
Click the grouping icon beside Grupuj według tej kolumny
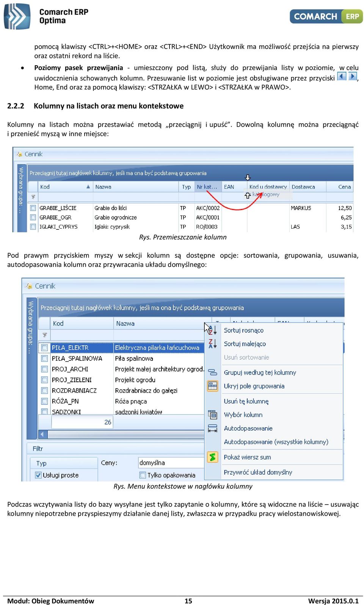coord(213,372)
